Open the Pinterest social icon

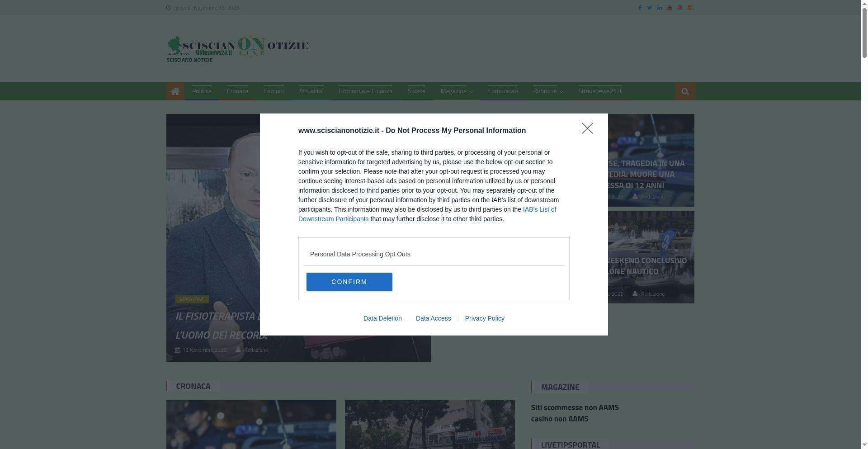click(x=680, y=8)
